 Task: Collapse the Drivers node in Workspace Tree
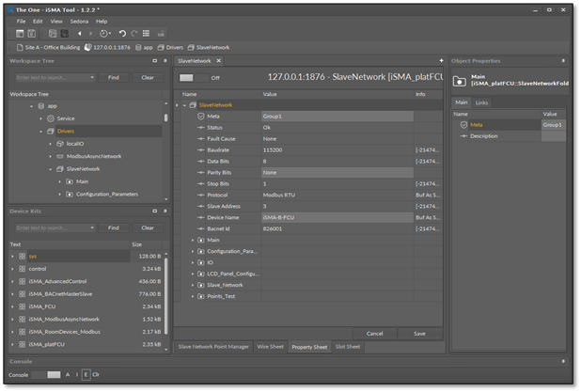click(41, 132)
